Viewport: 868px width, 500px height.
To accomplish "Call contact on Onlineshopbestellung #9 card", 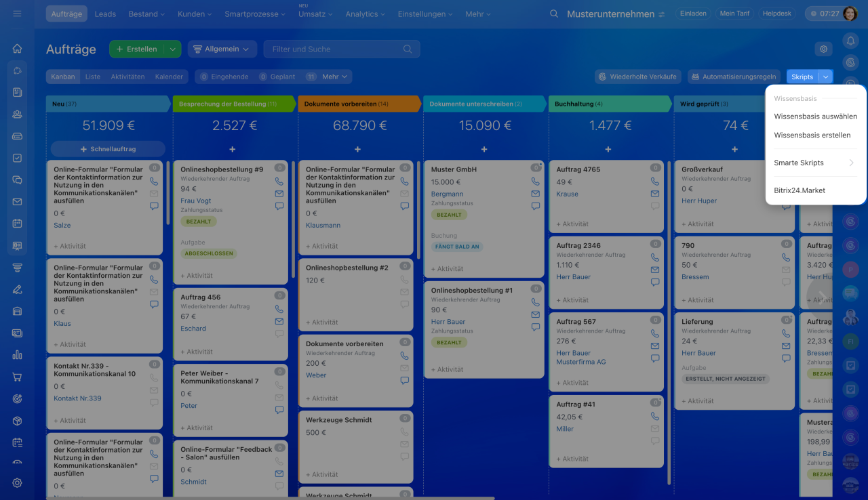I will (279, 182).
